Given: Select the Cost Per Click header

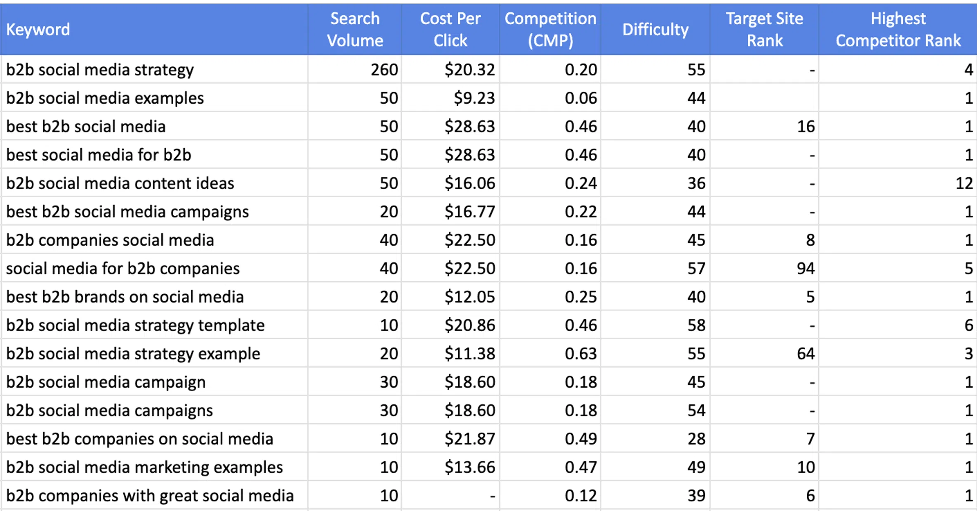Looking at the screenshot, I should 450,29.
